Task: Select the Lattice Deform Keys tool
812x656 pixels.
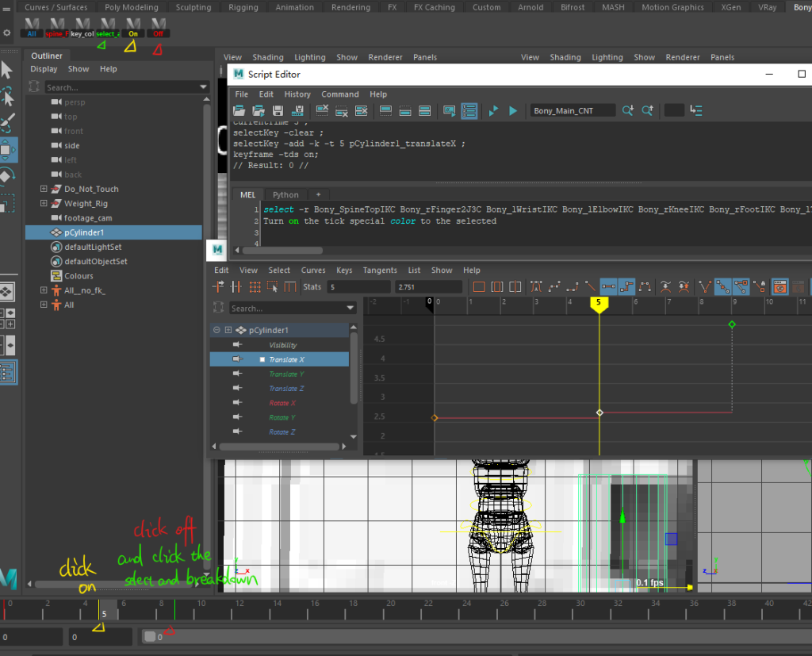Action: (255, 286)
